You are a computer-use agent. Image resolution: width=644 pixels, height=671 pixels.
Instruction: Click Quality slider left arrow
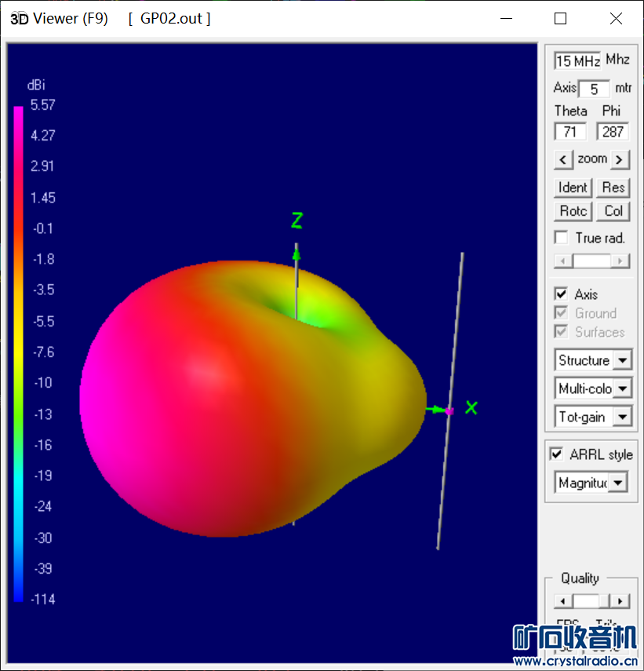pos(560,601)
